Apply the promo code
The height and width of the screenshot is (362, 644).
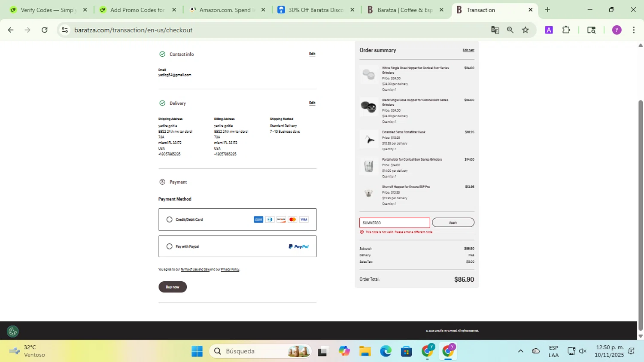[453, 222]
